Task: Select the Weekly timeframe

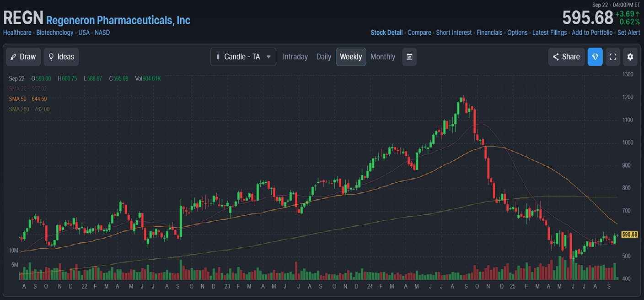Action: tap(351, 57)
